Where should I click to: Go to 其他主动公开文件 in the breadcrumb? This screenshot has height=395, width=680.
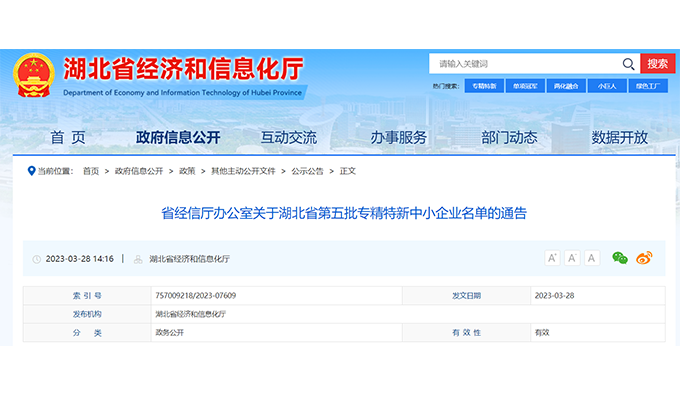coord(243,171)
